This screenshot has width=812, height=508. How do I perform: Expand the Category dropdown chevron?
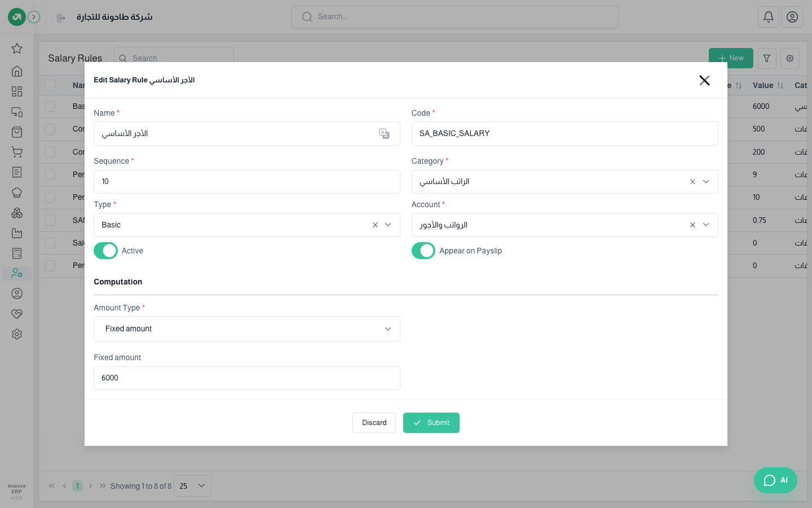tap(706, 182)
